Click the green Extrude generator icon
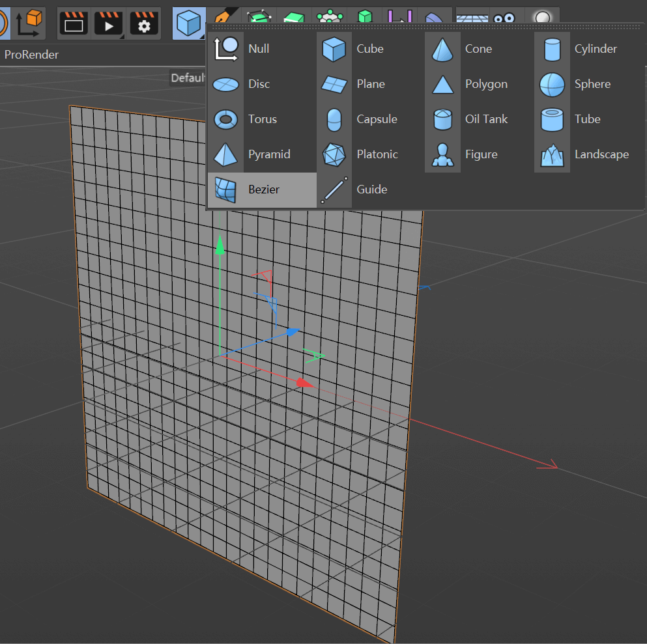The image size is (647, 644). [295, 16]
